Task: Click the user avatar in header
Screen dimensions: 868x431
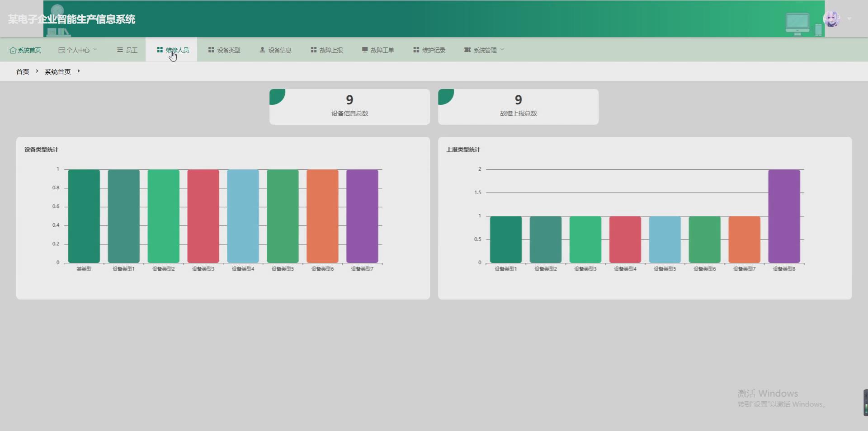Action: pyautogui.click(x=831, y=19)
